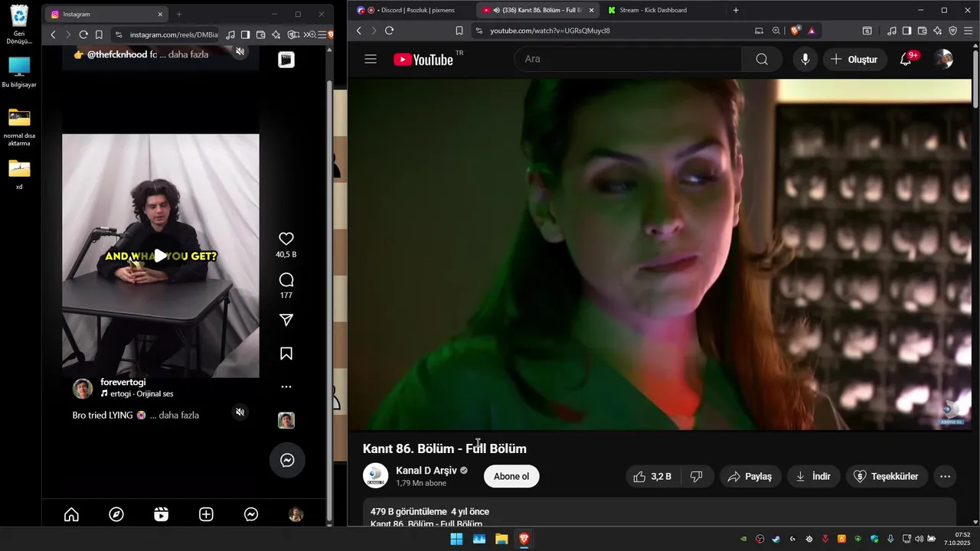The image size is (980, 551).
Task: Like the reel with the heart icon
Action: [x=286, y=239]
